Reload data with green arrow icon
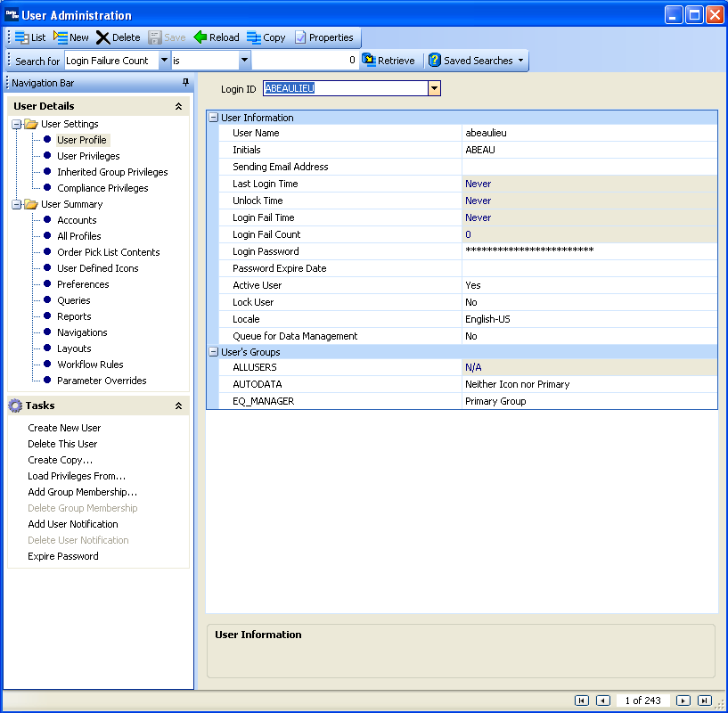This screenshot has height=713, width=728. (x=200, y=37)
